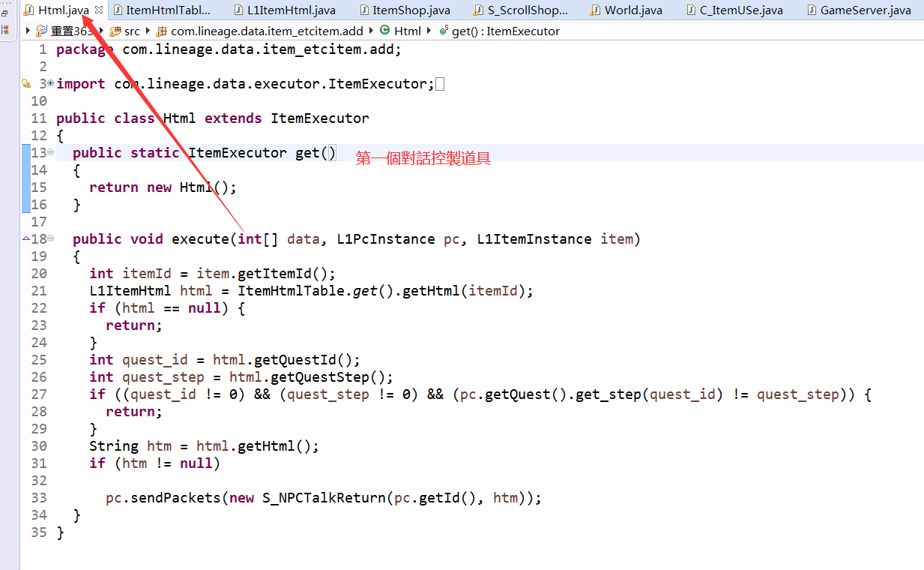Image resolution: width=924 pixels, height=570 pixels.
Task: Open breadcrumb arrow before com.lineage.data.item_etcitem.add
Action: pos(148,31)
